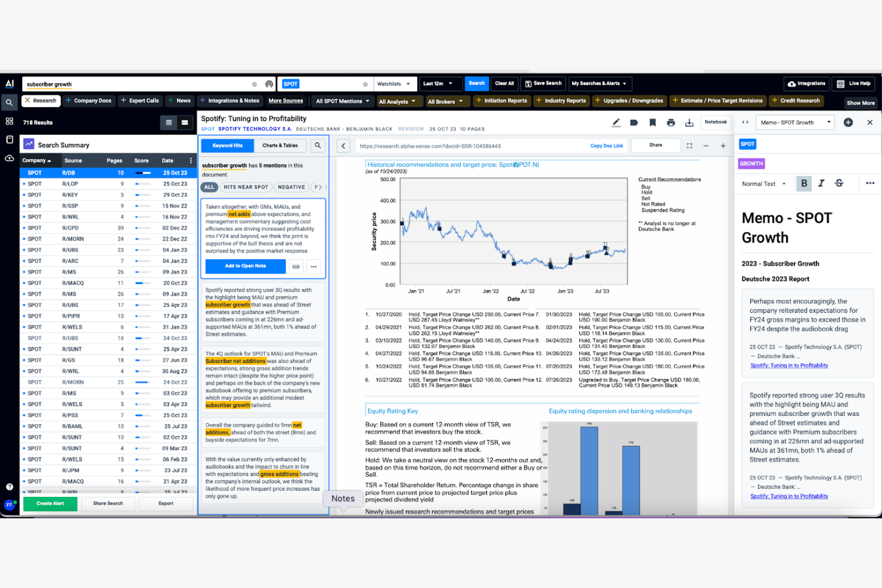Viewport: 882px width, 588px height.
Task: Switch results to compact list view
Action: (x=169, y=123)
